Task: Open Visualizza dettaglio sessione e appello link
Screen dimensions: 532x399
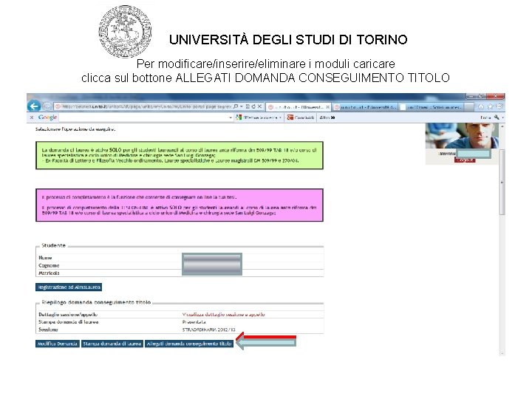Action: [x=224, y=315]
